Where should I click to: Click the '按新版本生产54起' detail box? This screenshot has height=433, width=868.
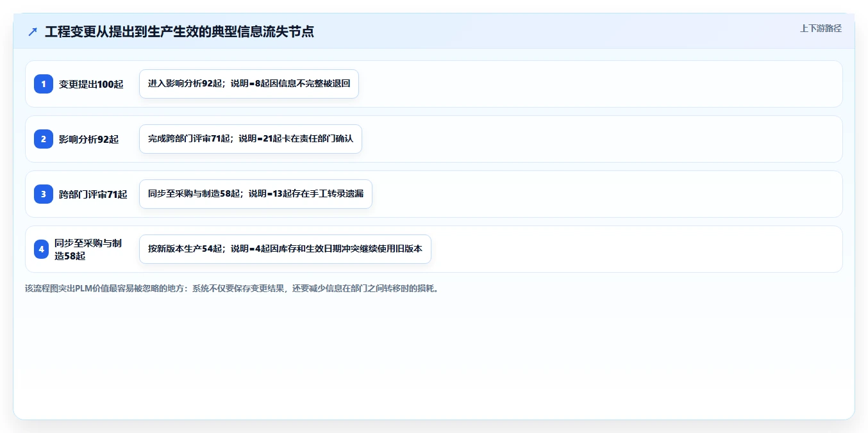point(285,249)
